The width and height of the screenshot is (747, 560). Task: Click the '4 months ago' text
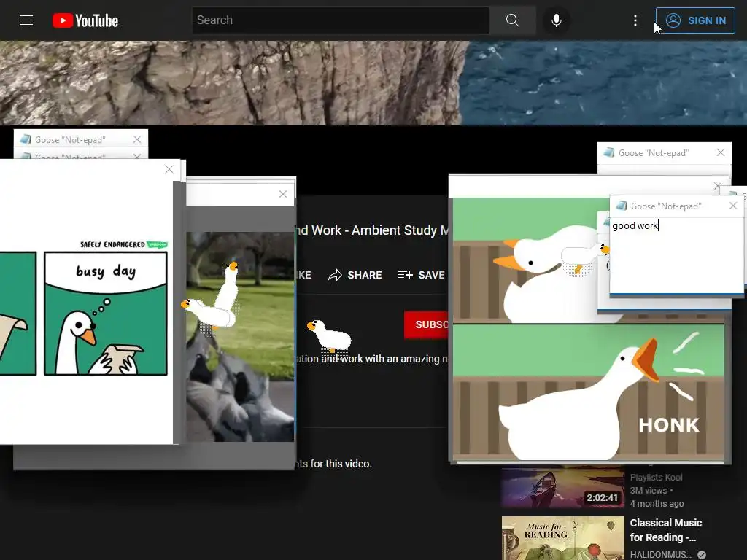tap(657, 504)
